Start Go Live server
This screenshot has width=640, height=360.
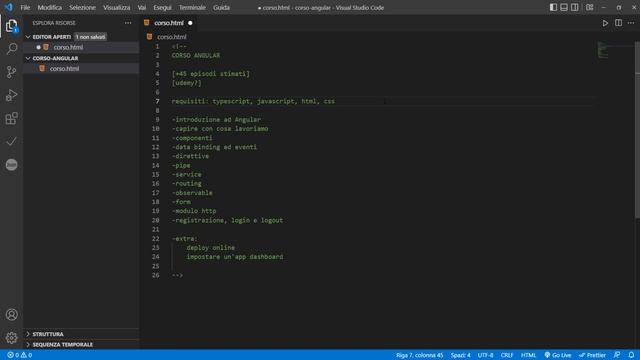(x=558, y=355)
